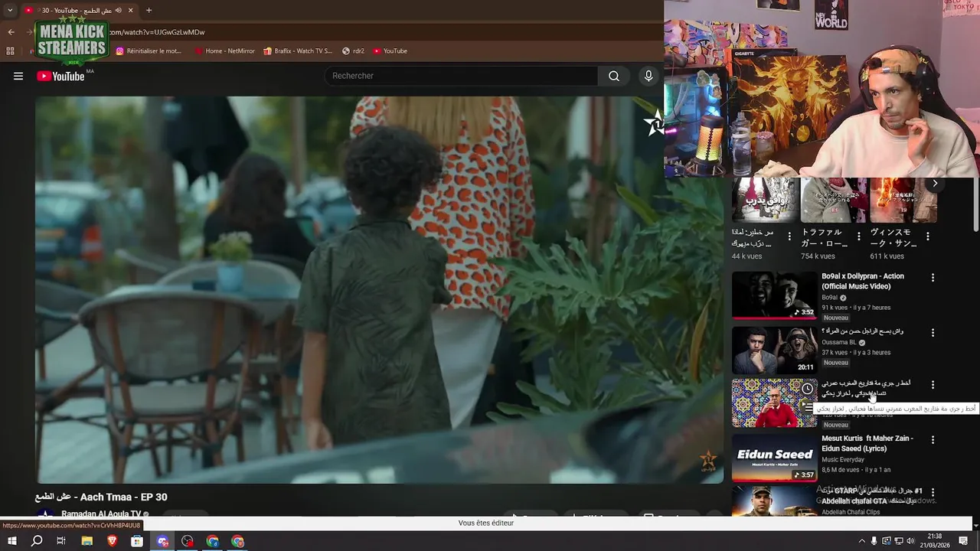Open Microsoft Store from the taskbar
The width and height of the screenshot is (980, 551).
point(137,541)
